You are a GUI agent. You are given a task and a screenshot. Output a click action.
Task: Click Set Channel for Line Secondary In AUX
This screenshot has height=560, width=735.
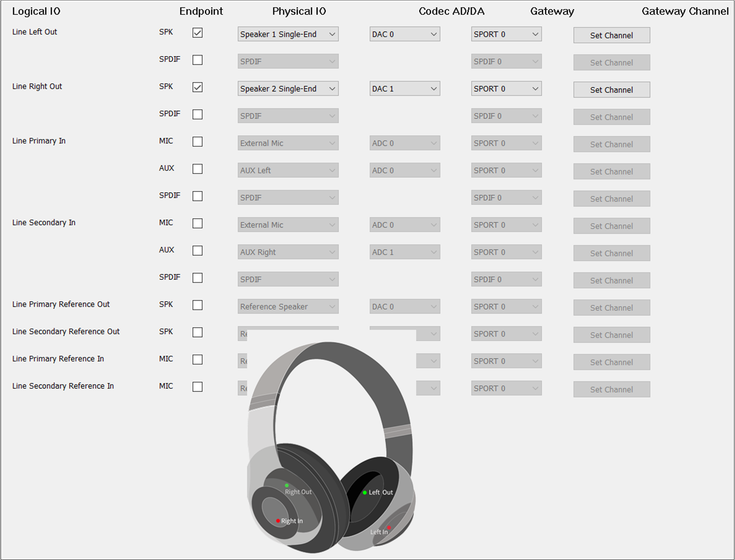[x=611, y=253]
